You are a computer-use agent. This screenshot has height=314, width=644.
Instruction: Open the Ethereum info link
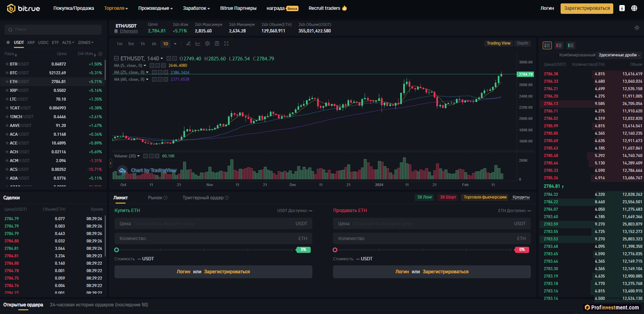tap(129, 31)
